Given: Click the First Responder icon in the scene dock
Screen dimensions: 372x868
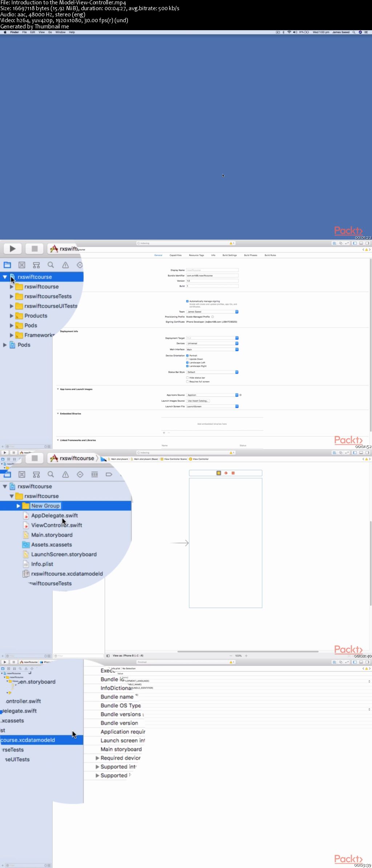Looking at the screenshot, I should 226,473.
